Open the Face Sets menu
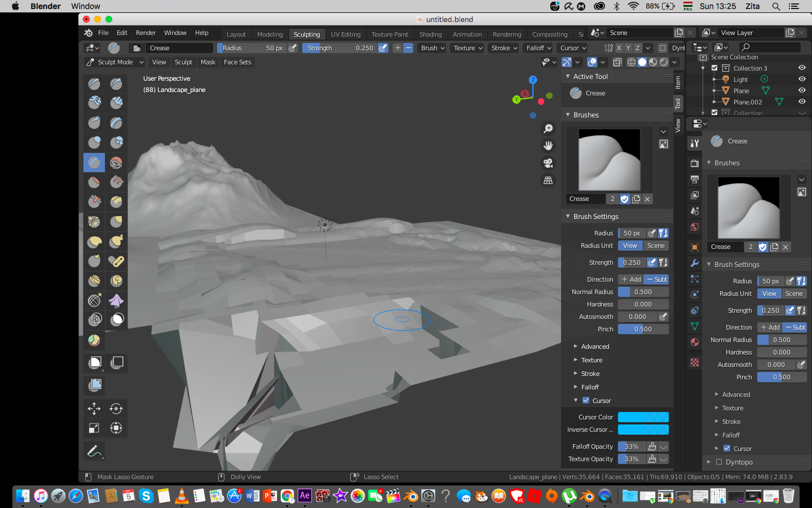 [x=237, y=62]
